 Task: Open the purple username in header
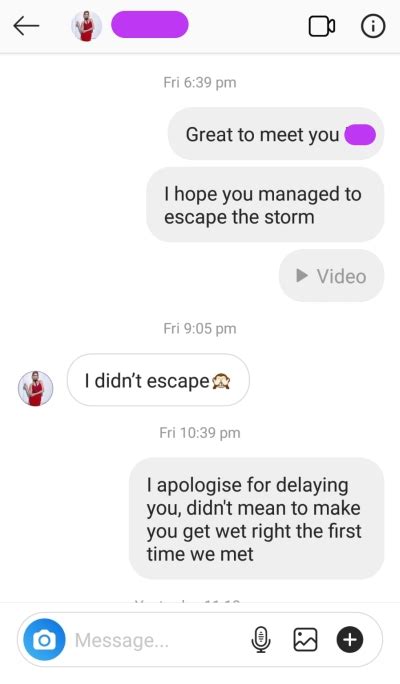point(150,24)
